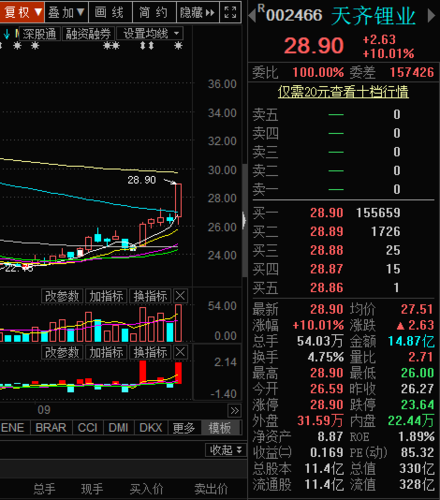
Task: Select the DMI indicator tab
Action: pyautogui.click(x=118, y=428)
